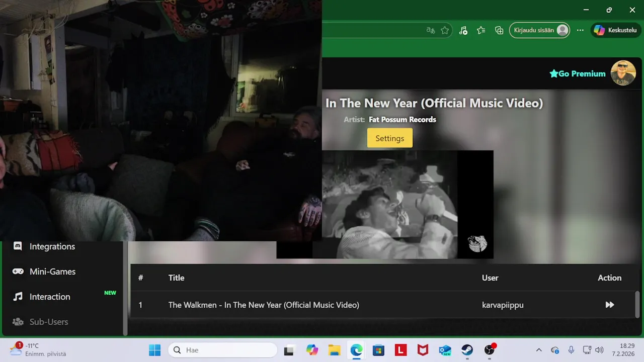This screenshot has height=362, width=644.
Task: Click the Interaction music note icon
Action: point(18,297)
